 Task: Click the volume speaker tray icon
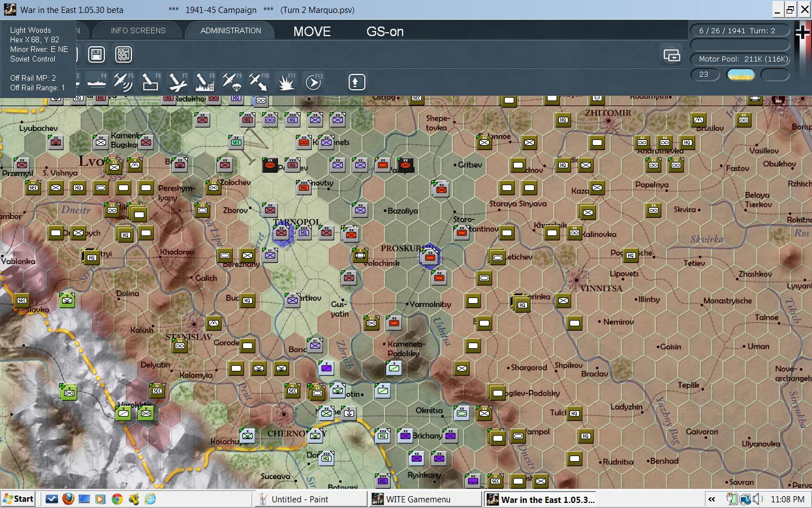click(x=758, y=499)
